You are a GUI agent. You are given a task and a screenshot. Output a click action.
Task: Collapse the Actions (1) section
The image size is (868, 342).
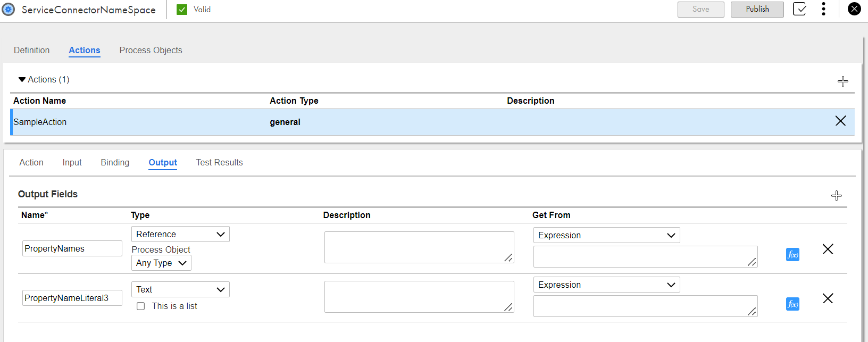point(22,80)
